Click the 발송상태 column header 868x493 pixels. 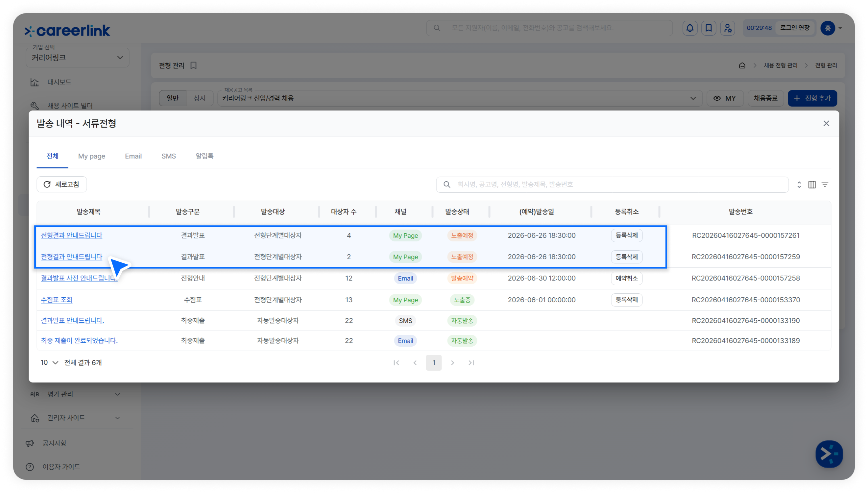pyautogui.click(x=457, y=212)
